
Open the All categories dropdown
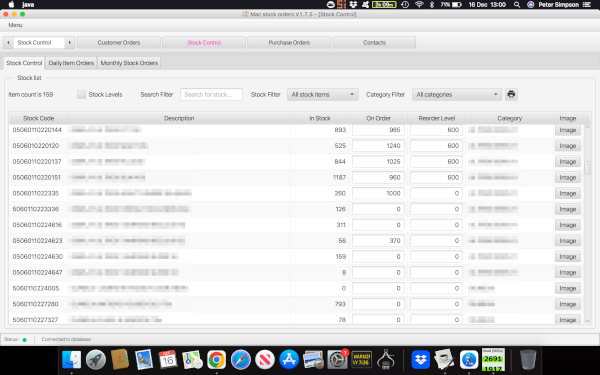457,95
